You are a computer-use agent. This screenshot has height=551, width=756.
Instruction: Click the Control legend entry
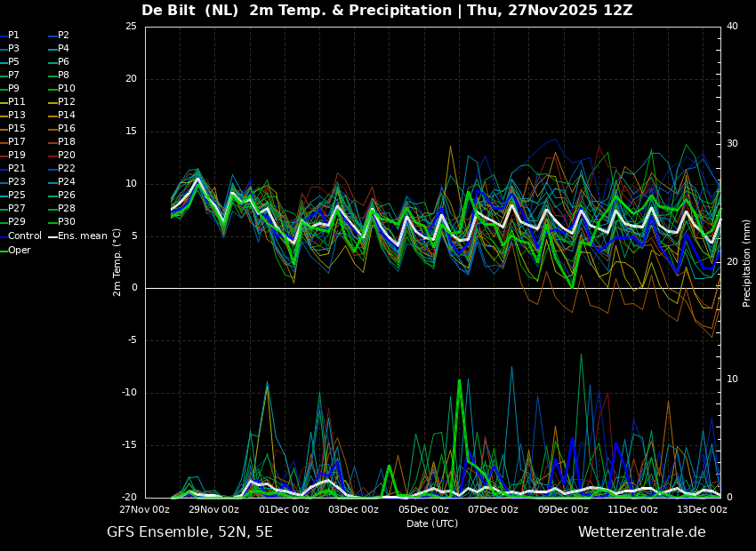coord(21,236)
